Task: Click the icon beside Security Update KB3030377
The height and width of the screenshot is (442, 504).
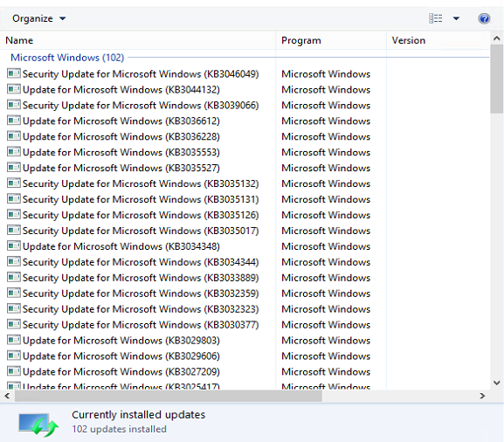Action: [14, 324]
